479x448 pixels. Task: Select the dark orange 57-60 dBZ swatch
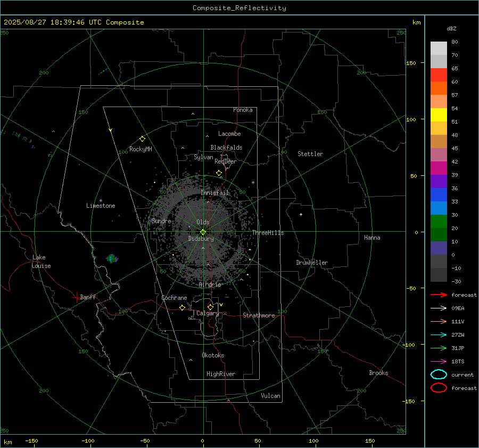[439, 88]
